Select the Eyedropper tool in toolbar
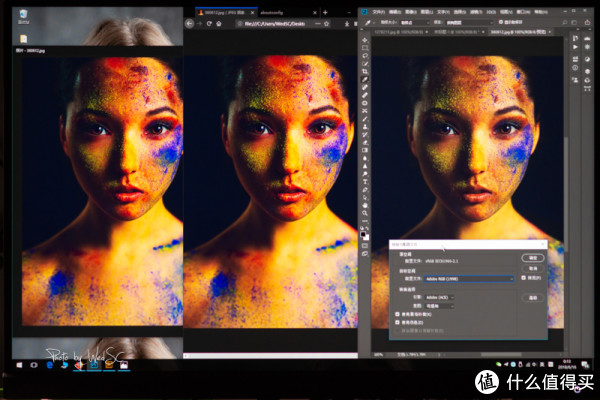This screenshot has height=400, width=600. [365, 80]
